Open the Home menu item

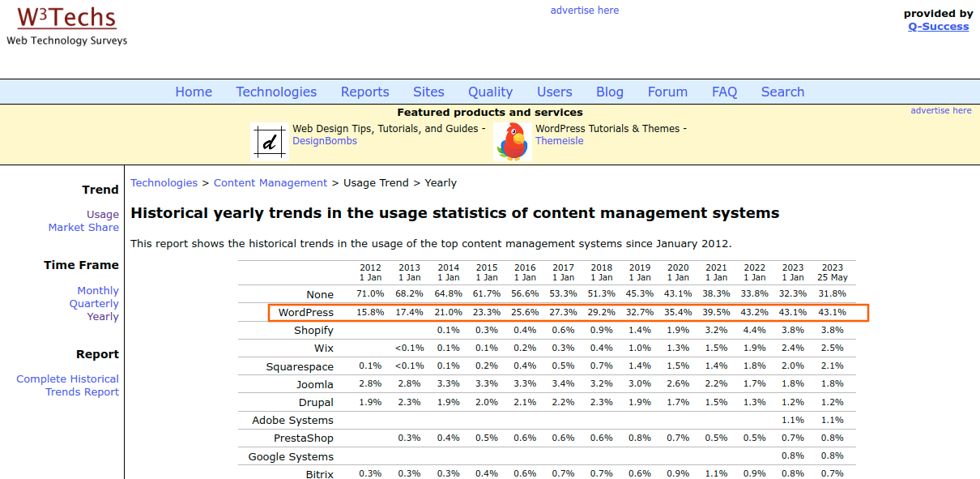click(x=194, y=92)
